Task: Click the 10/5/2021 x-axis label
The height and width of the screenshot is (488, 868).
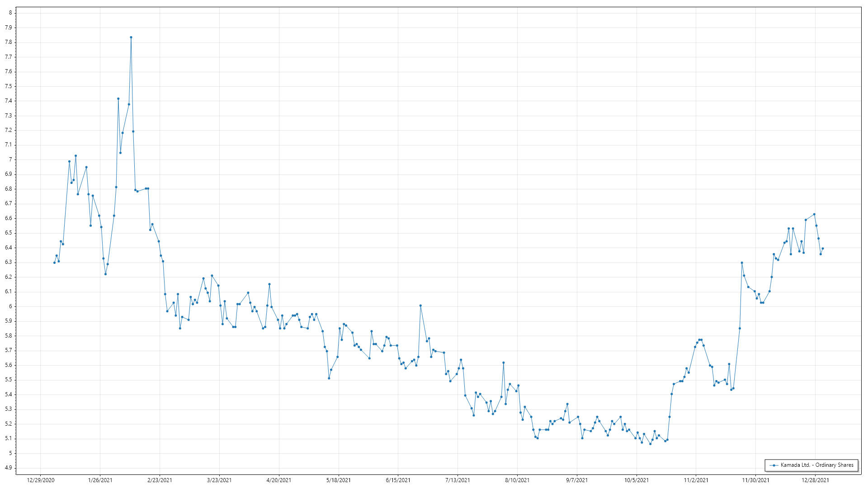Action: [637, 480]
